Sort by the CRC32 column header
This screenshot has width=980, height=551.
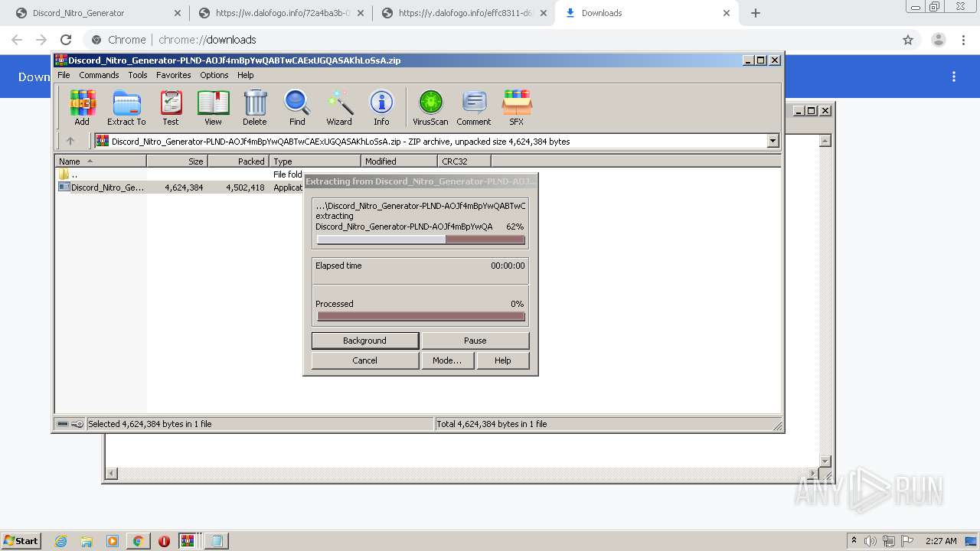[x=464, y=161]
